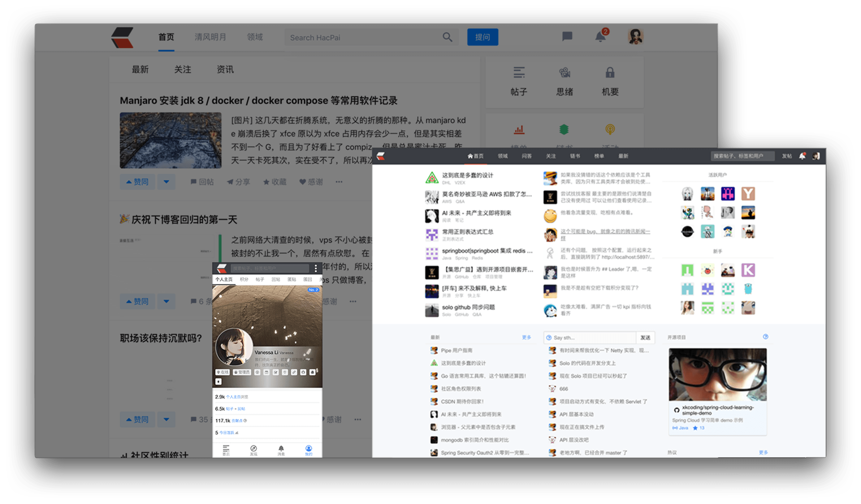This screenshot has height=504, width=861.
Task: Expand the down-arrow next to Manjaro 赞同
Action: (167, 182)
